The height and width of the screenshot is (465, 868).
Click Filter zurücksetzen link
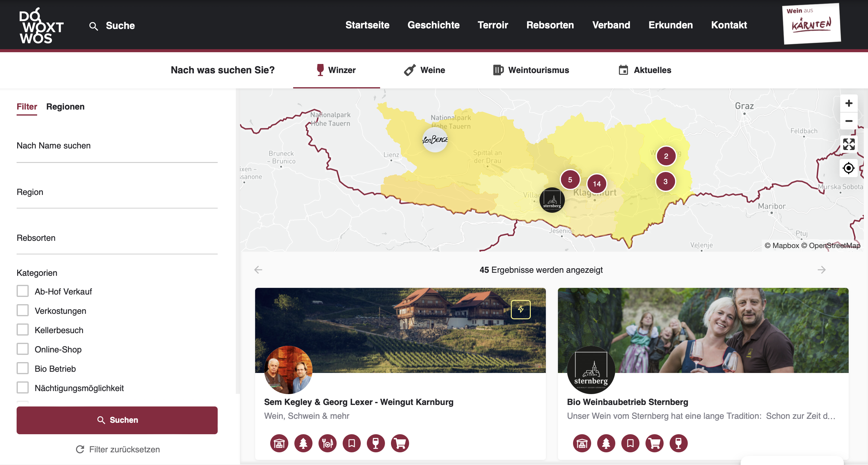click(x=118, y=450)
